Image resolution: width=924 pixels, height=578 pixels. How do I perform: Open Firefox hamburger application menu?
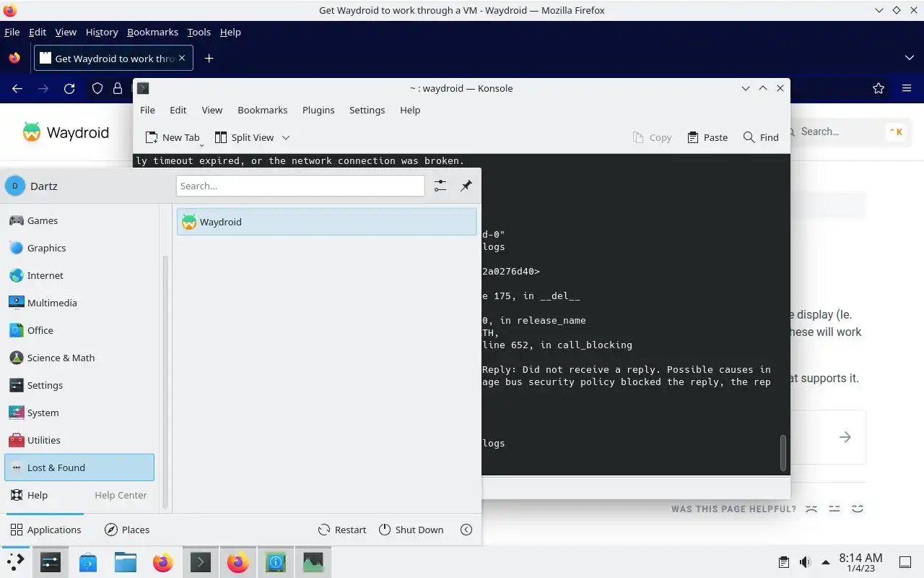click(x=907, y=88)
